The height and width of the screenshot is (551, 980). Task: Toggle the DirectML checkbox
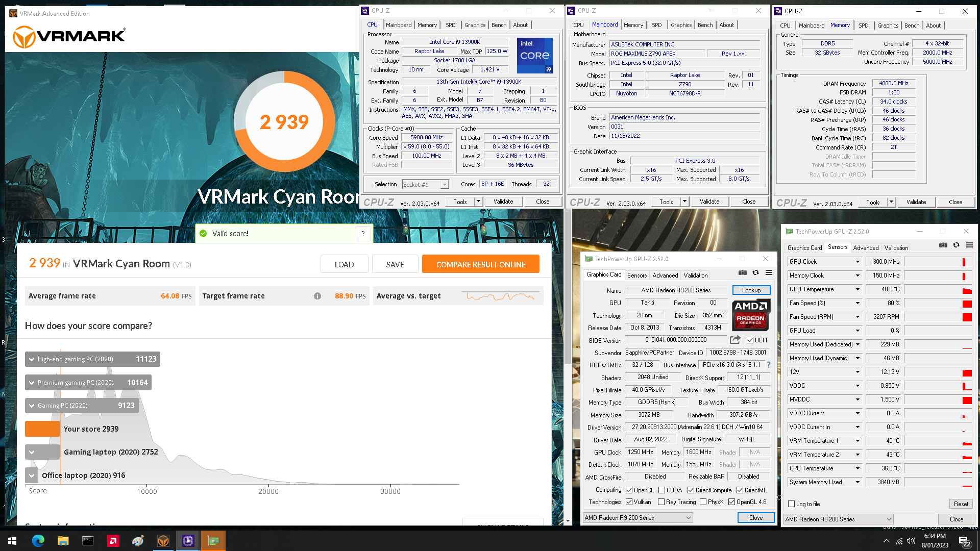[740, 490]
